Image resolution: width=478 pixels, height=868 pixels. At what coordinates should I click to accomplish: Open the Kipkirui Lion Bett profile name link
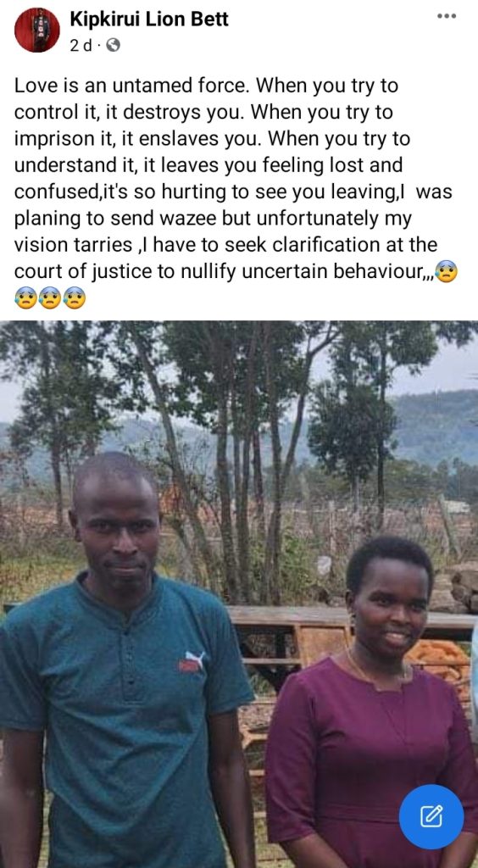pos(149,19)
